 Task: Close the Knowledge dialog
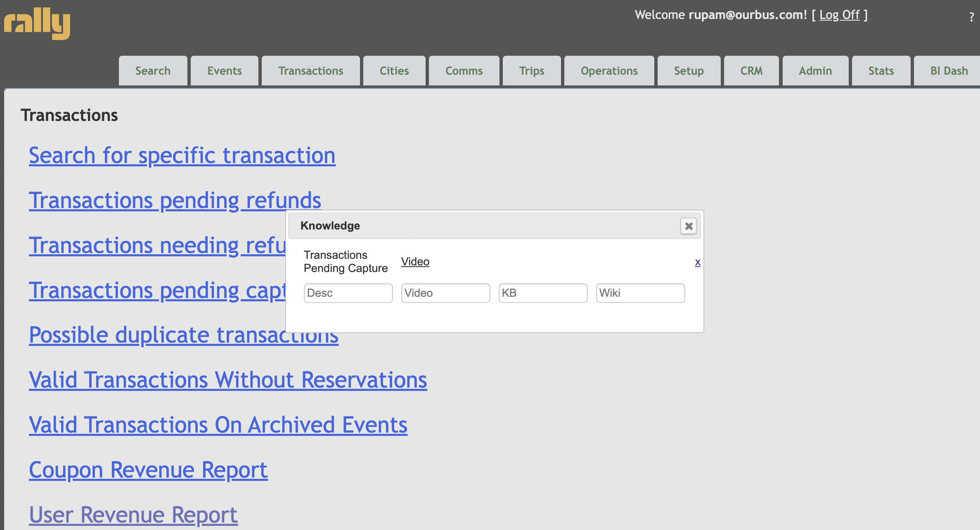688,226
